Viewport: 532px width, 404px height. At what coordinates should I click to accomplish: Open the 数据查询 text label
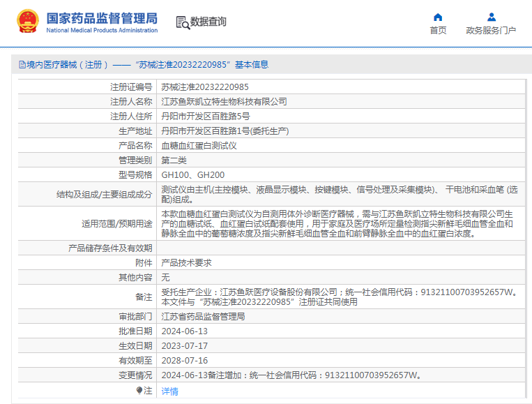208,22
